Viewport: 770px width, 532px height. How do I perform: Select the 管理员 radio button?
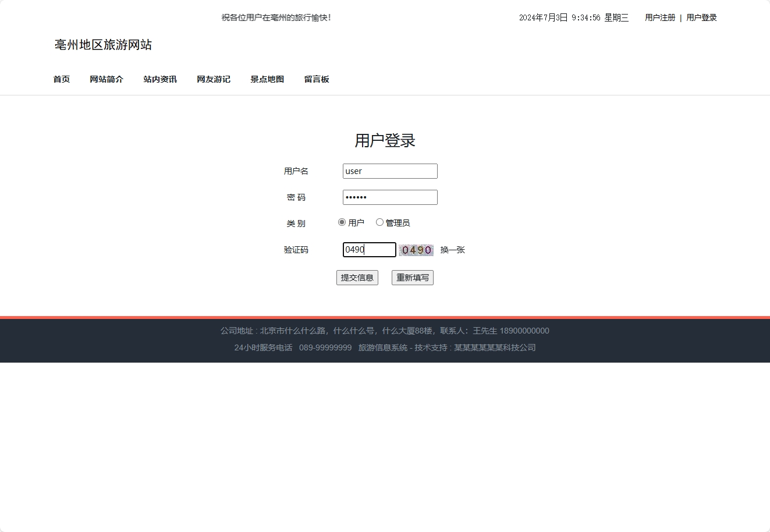click(x=379, y=222)
